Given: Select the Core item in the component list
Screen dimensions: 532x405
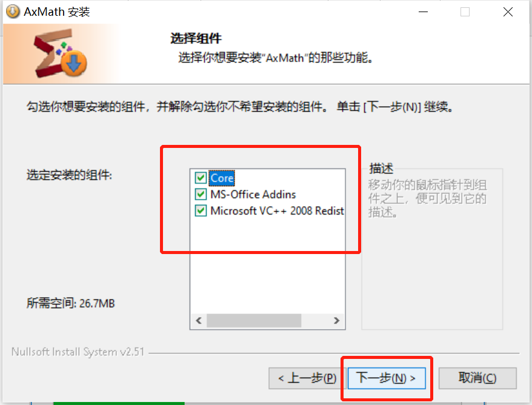Looking at the screenshot, I should 222,178.
